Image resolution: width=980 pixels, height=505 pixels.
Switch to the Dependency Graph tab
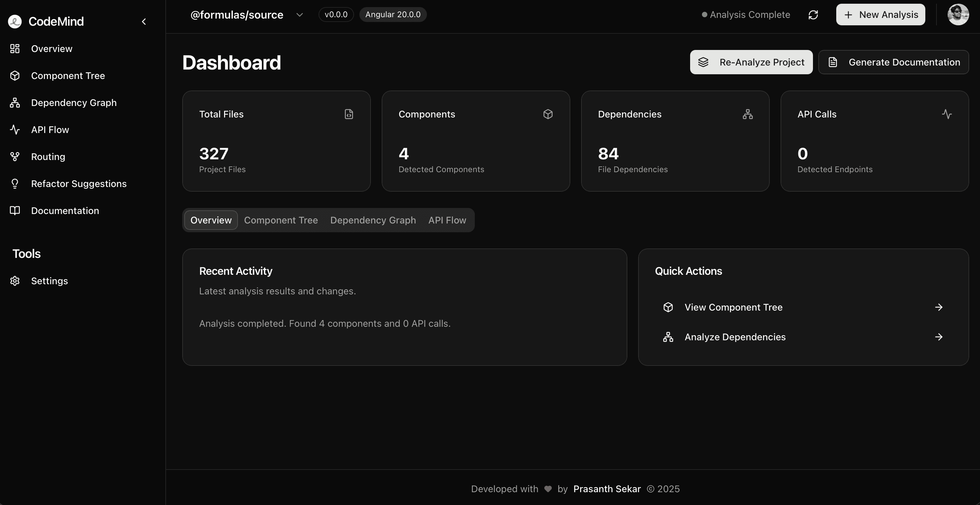(x=373, y=220)
